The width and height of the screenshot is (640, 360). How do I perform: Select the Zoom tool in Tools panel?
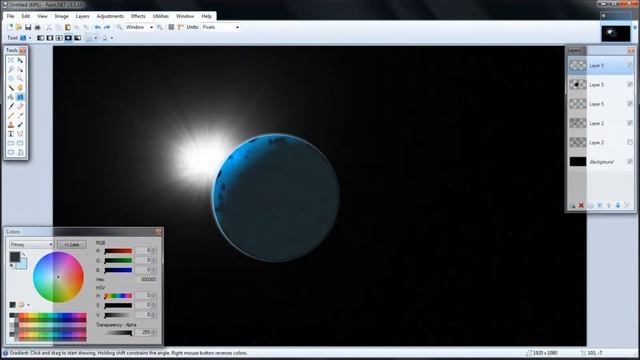point(20,78)
